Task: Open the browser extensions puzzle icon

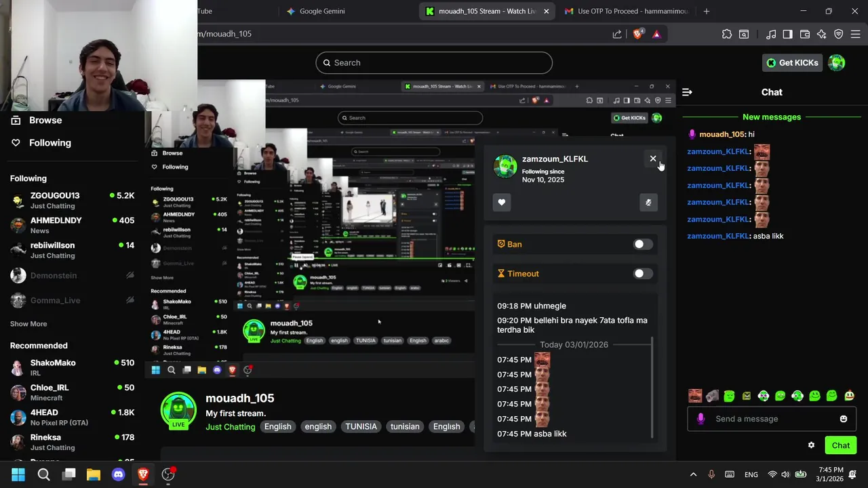Action: tap(727, 34)
